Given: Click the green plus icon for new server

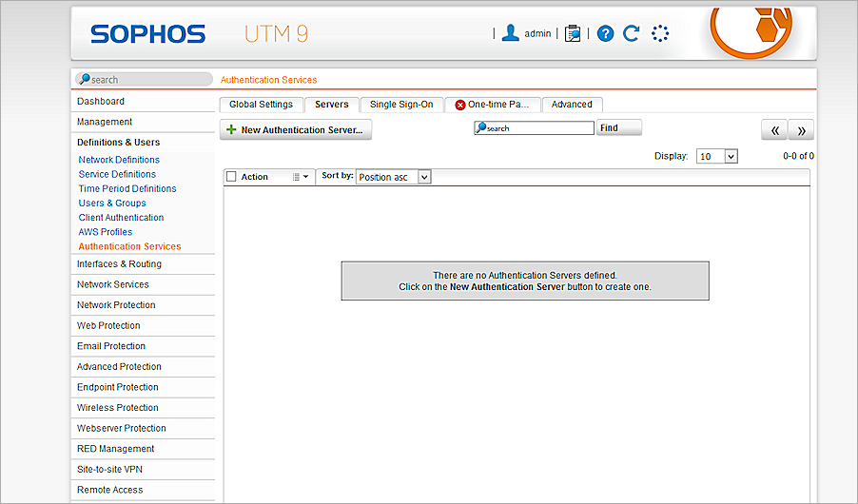Looking at the screenshot, I should [x=231, y=129].
